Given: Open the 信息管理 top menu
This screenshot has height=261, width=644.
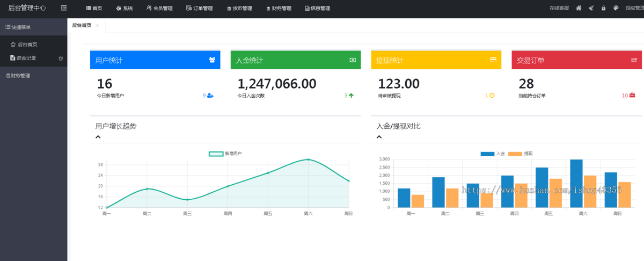Looking at the screenshot, I should tap(317, 8).
